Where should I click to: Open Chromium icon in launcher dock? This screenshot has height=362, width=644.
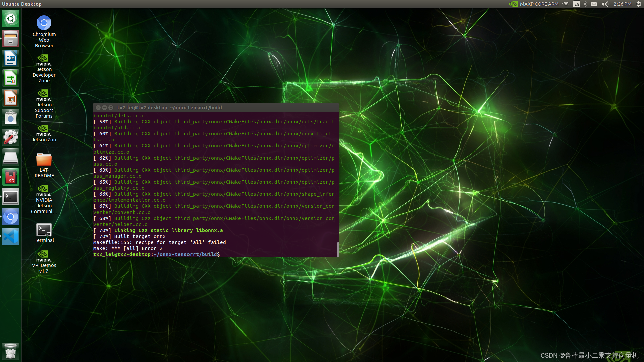[x=11, y=217]
